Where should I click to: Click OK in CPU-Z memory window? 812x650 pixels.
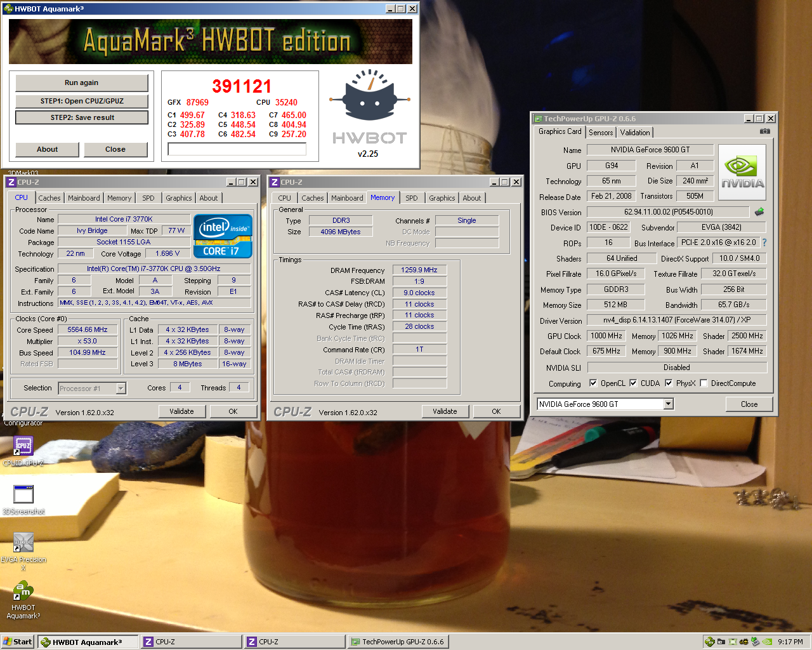click(496, 411)
